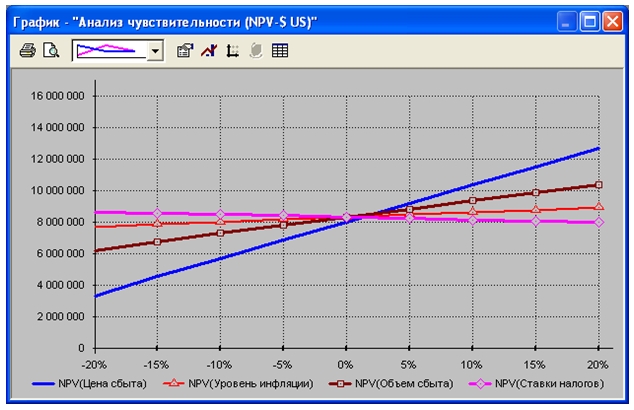Click the chart line style icon
The image size is (634, 410).
(x=209, y=51)
